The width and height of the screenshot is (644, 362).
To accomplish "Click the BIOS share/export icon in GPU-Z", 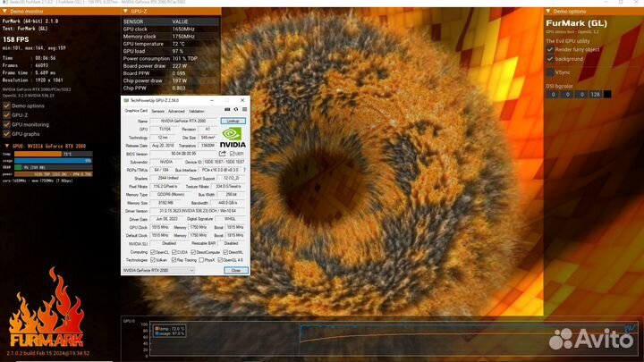I will tap(222, 154).
